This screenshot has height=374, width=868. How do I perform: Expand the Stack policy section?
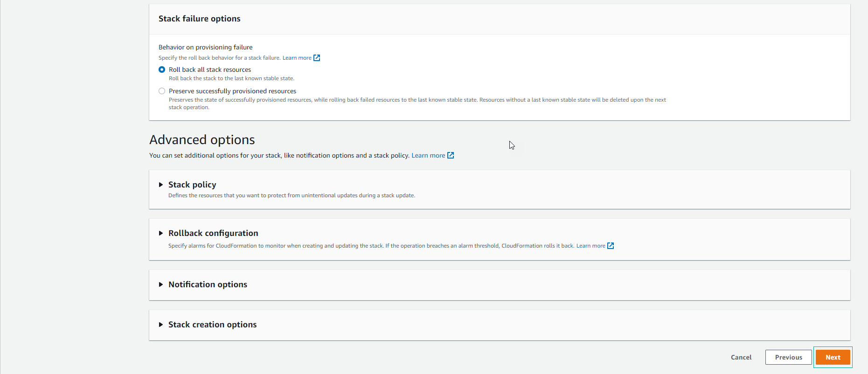pos(161,185)
